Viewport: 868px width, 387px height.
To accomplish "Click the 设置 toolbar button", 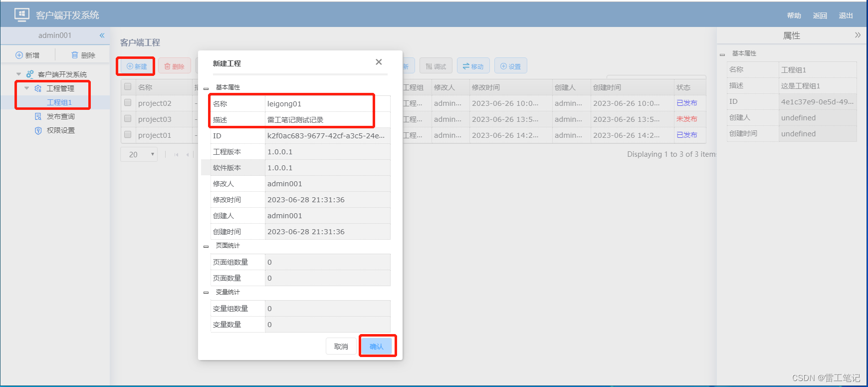I will [511, 66].
